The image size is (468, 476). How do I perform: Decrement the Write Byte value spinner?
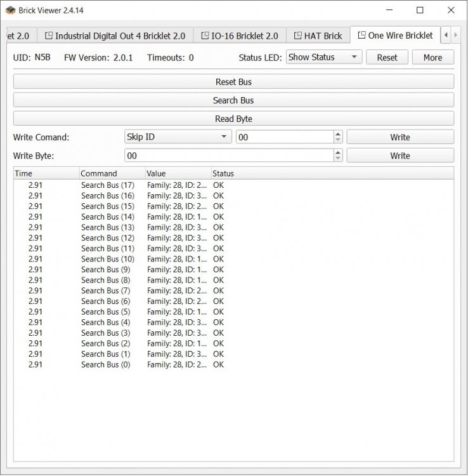click(x=337, y=159)
